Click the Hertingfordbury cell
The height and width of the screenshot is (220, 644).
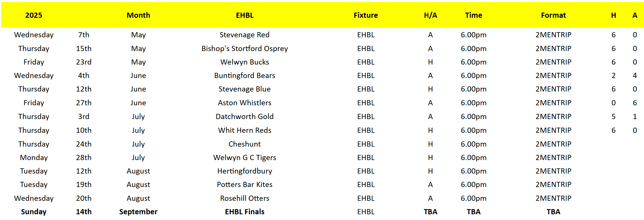[245, 171]
